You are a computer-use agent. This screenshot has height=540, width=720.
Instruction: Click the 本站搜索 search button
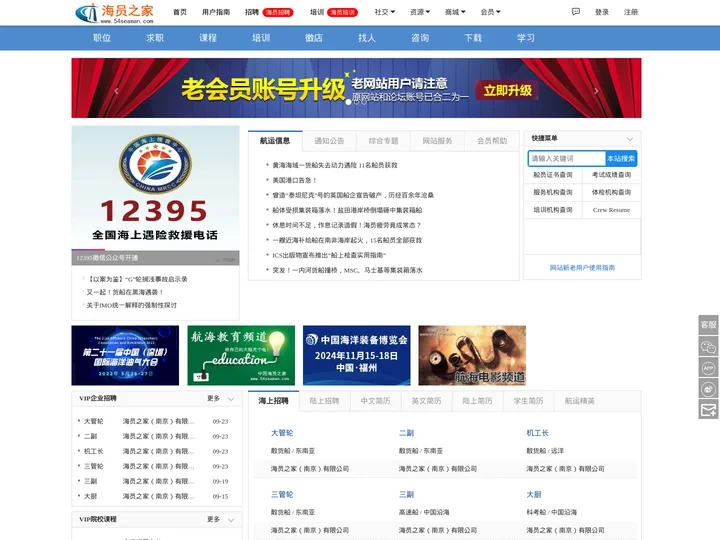[x=621, y=158]
